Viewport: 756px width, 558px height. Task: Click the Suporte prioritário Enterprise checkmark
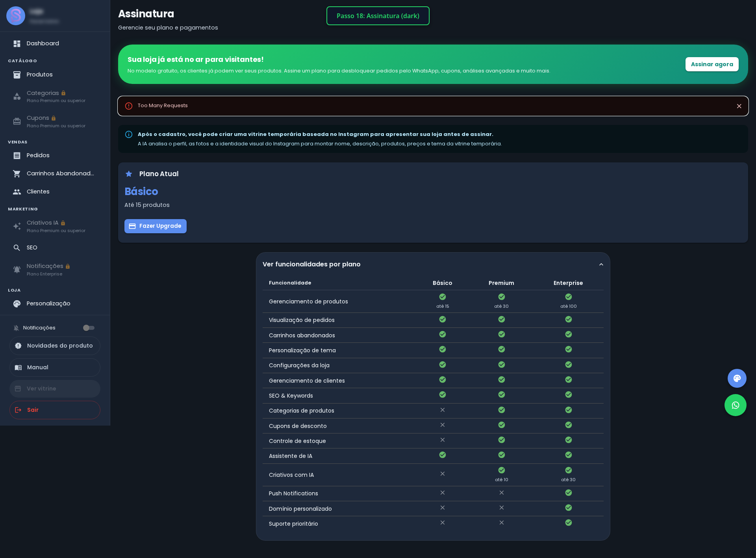click(x=569, y=523)
